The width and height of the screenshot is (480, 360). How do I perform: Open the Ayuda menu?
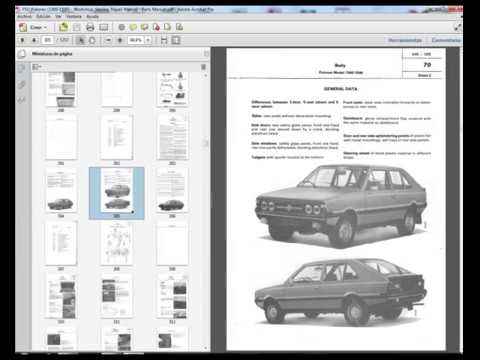(x=92, y=16)
